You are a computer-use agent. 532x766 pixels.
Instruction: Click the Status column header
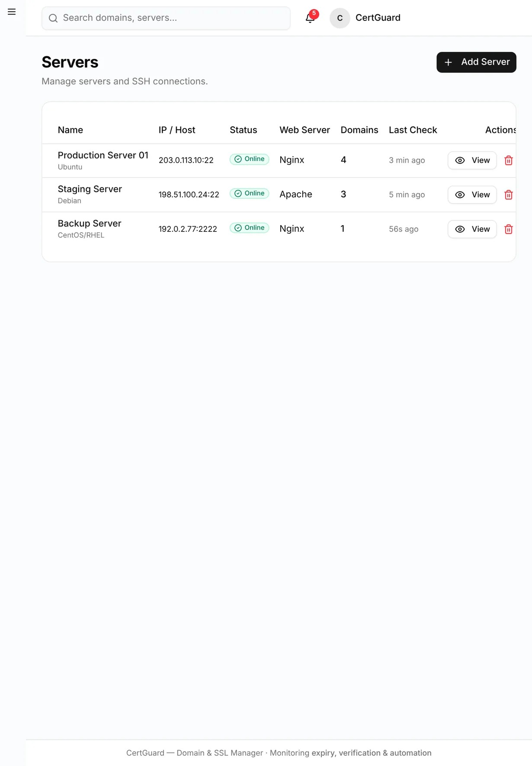[x=243, y=130]
